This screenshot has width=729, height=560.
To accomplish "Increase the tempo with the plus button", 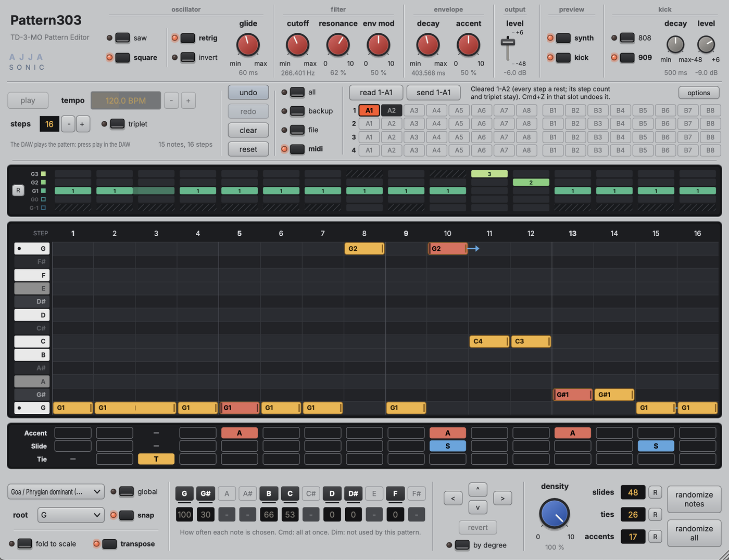I will click(x=188, y=100).
